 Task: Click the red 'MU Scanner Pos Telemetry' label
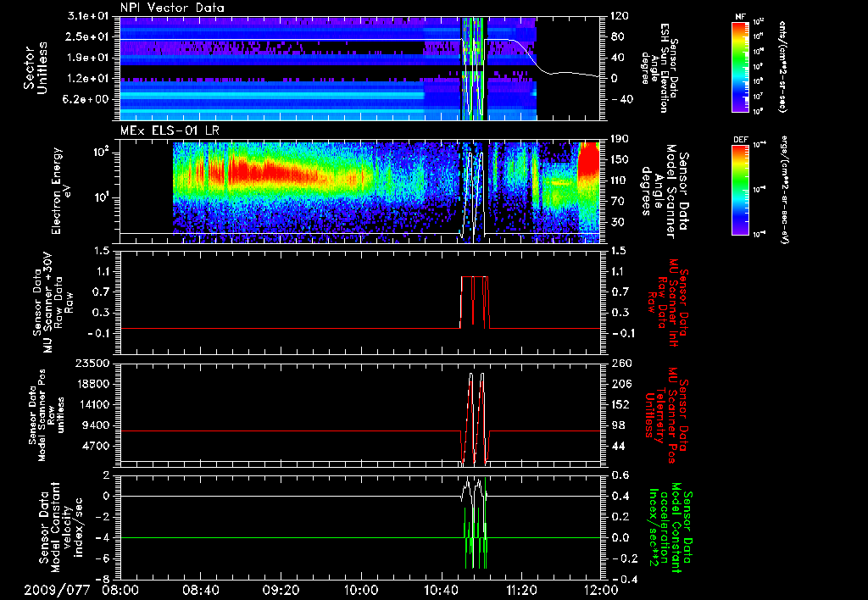[666, 416]
